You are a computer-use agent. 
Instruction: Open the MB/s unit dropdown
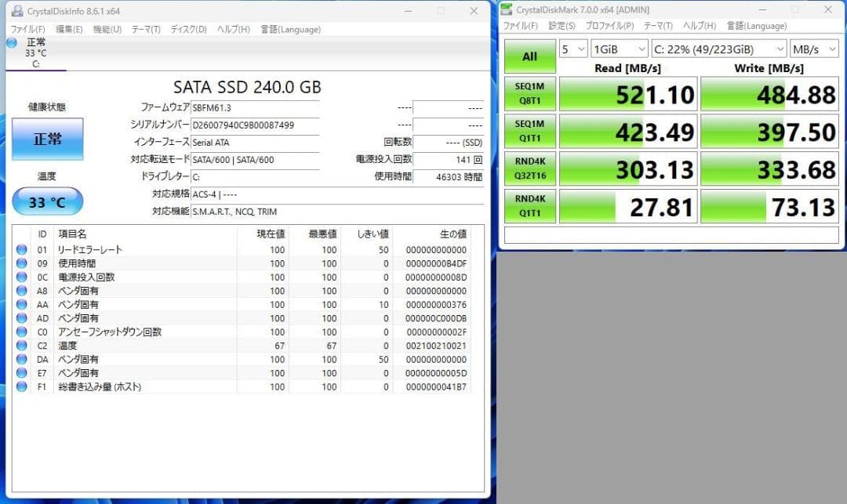click(x=813, y=49)
